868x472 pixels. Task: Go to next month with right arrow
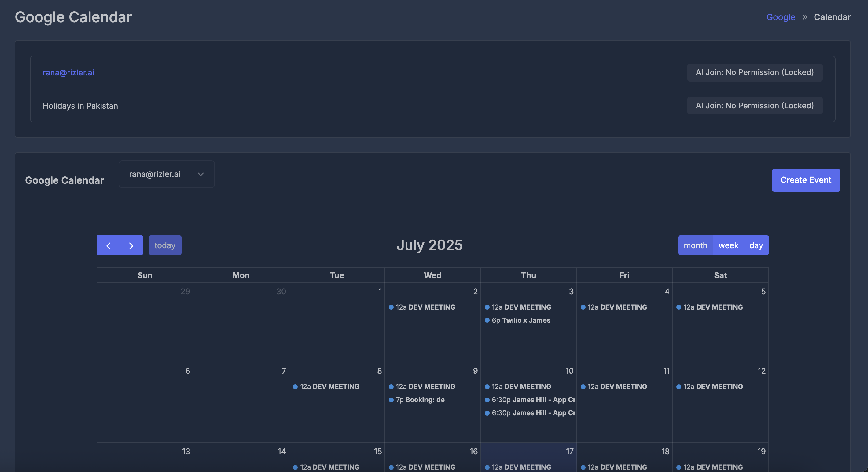pos(131,245)
